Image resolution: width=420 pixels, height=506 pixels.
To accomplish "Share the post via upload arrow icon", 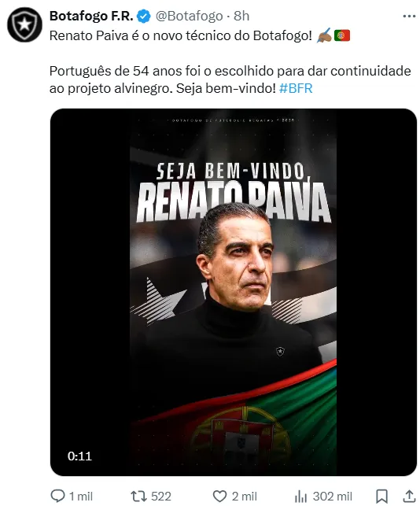I will (x=409, y=496).
